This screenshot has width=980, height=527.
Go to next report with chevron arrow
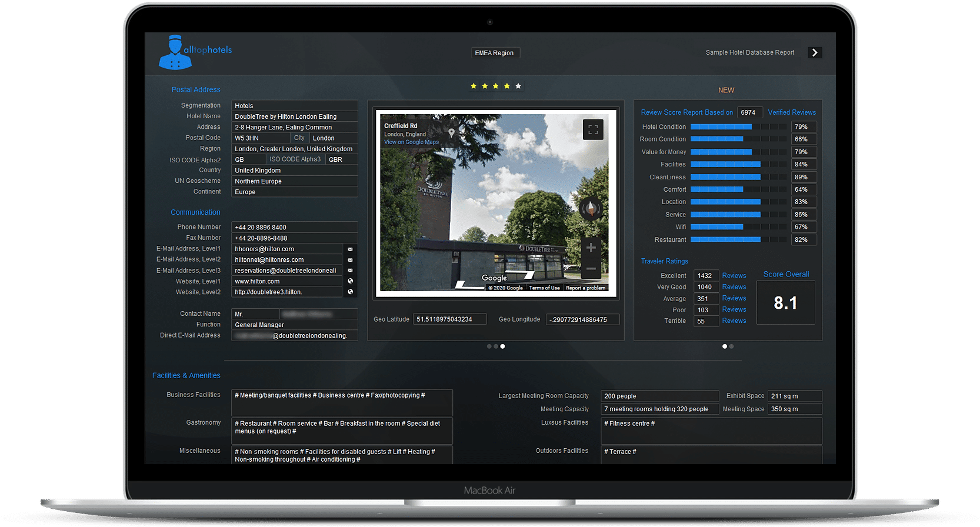tap(815, 52)
